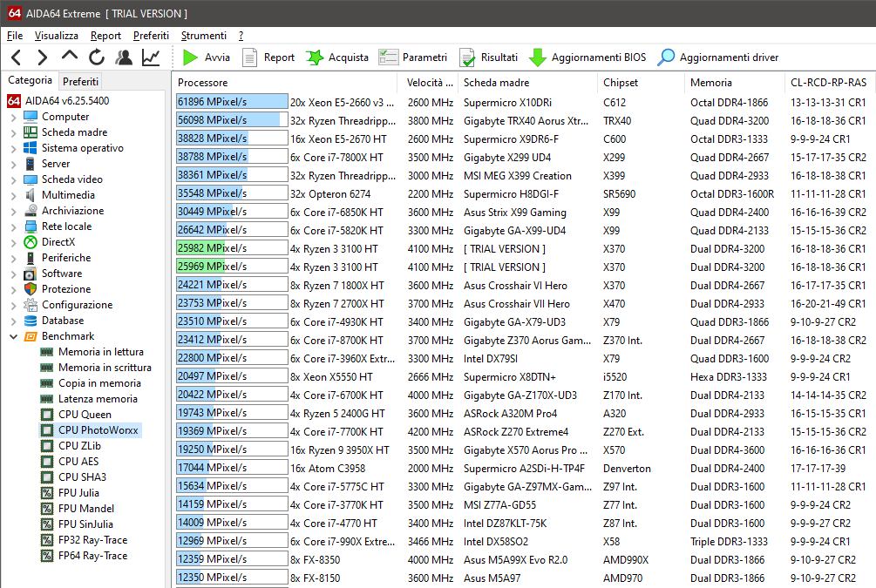Sort by Memoria column header
The height and width of the screenshot is (588, 876).
734,82
